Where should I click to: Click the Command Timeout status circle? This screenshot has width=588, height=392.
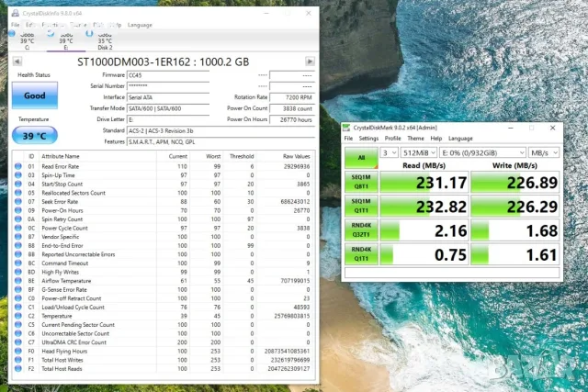[x=18, y=263]
